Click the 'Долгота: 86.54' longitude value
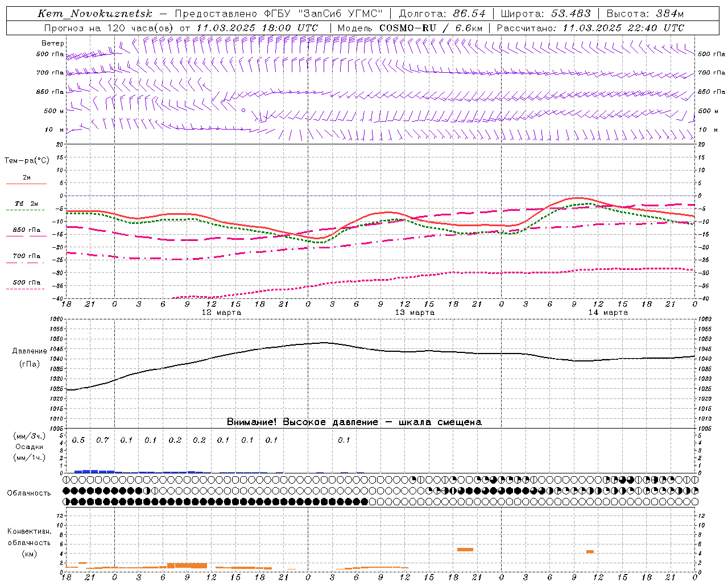The width and height of the screenshot is (728, 582). (x=442, y=14)
